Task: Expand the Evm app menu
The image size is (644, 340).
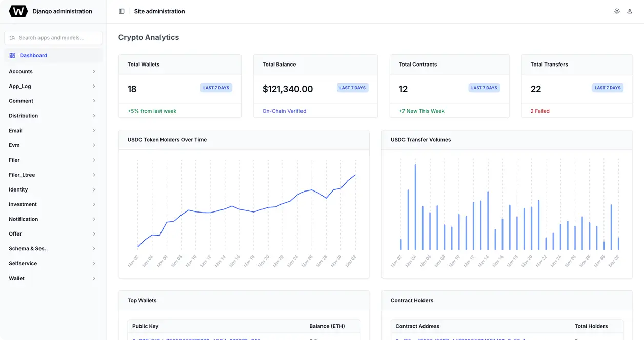Action: (x=53, y=145)
